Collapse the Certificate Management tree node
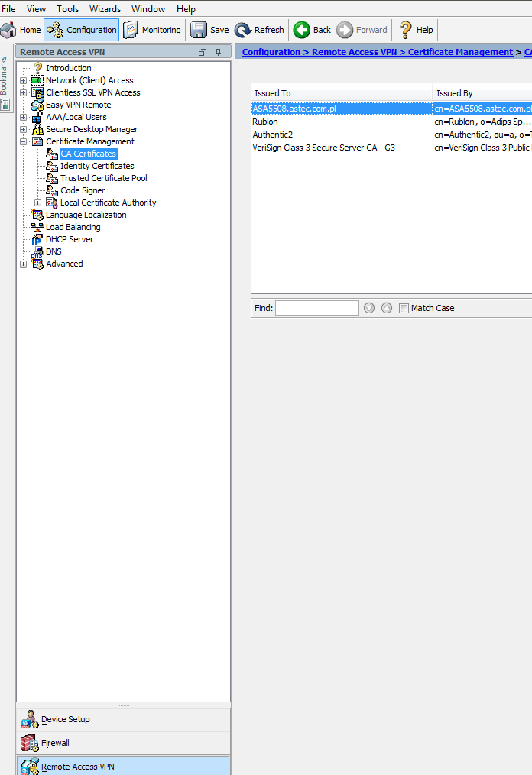The width and height of the screenshot is (532, 775). tap(24, 141)
